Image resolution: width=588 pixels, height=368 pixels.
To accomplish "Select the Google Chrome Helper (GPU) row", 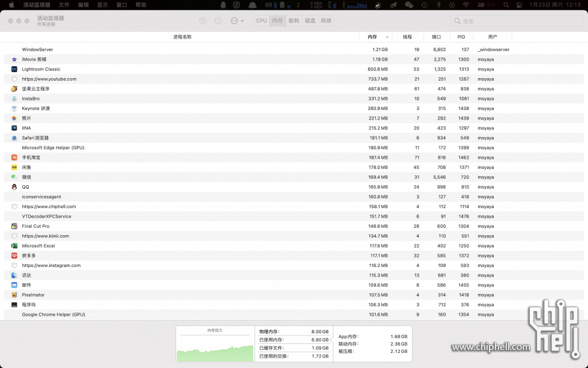I will tap(294, 314).
